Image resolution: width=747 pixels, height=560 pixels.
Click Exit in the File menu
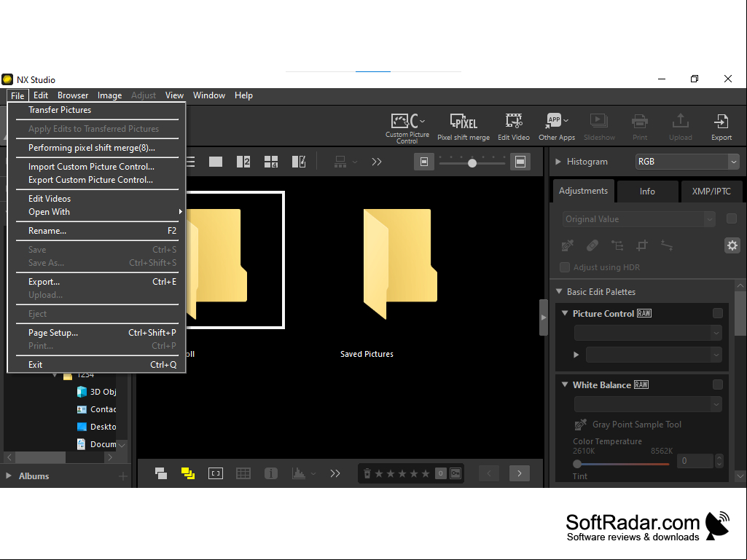click(97, 365)
